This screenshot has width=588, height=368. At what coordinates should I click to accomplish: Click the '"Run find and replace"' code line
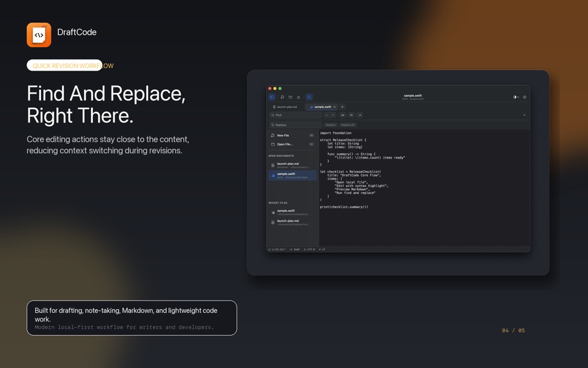[x=355, y=193]
